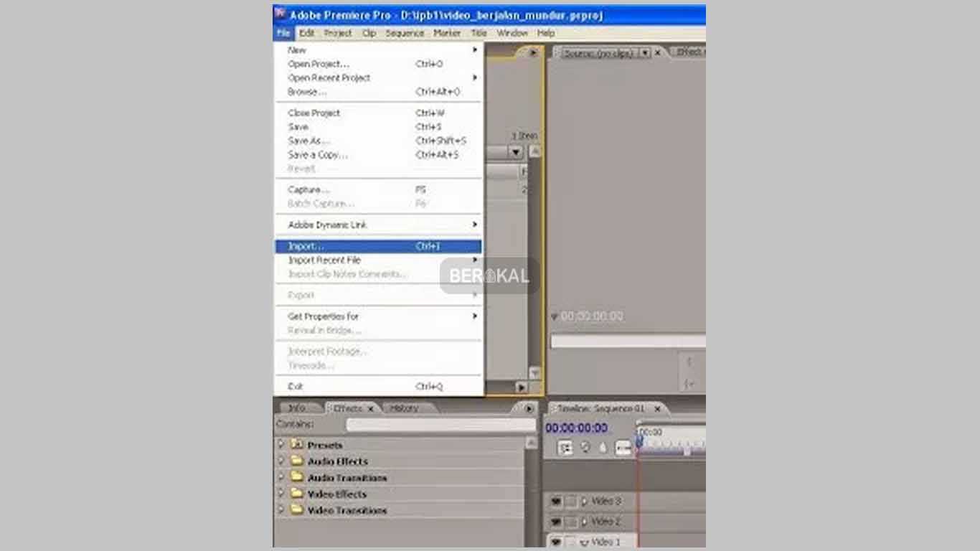Viewport: 980px width, 551px height.
Task: Expand the Video 3 track
Action: click(x=584, y=501)
